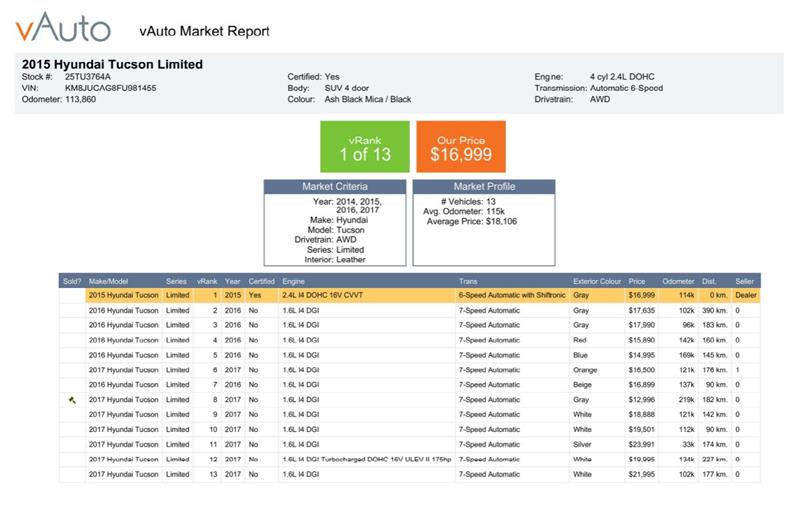
Task: Click the orange Our Price $16,999 box
Action: click(x=461, y=147)
